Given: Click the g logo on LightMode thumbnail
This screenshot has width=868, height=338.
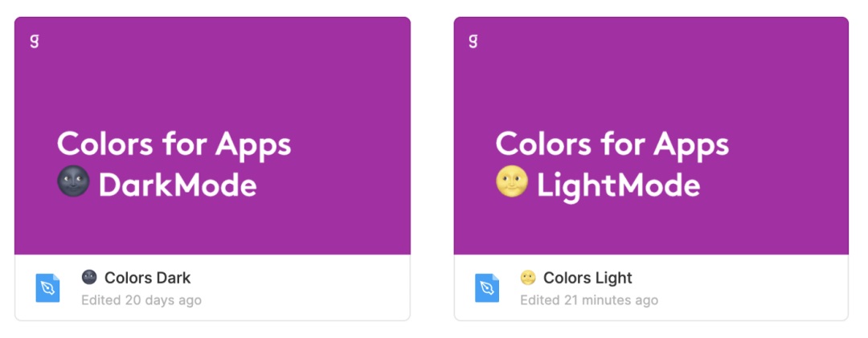Looking at the screenshot, I should pyautogui.click(x=473, y=40).
